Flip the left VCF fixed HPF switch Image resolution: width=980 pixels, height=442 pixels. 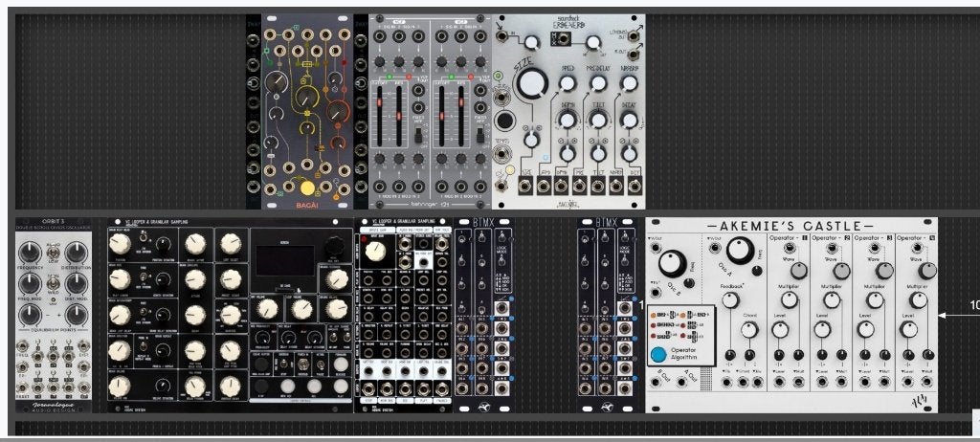click(x=419, y=135)
